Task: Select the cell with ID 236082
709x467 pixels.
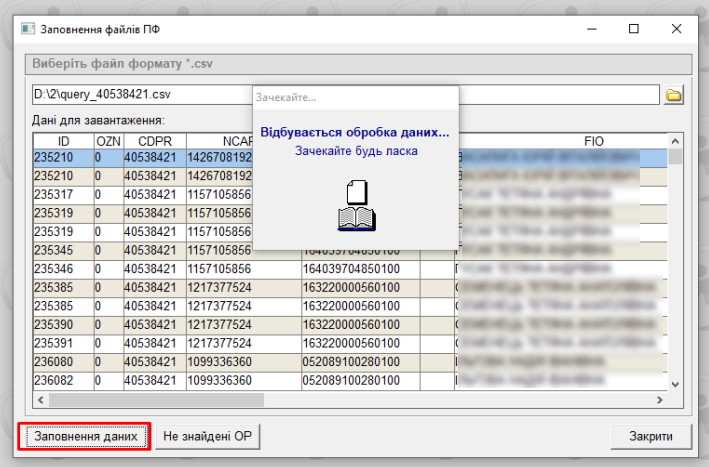Action: tap(62, 380)
